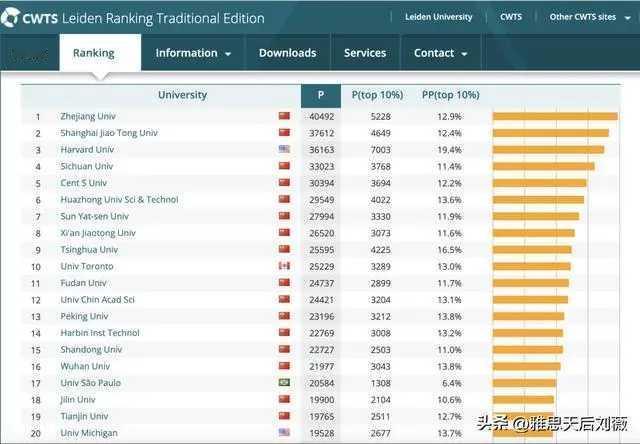
Task: Open Shanghai Jiao Tong Univ entry
Action: 109,133
